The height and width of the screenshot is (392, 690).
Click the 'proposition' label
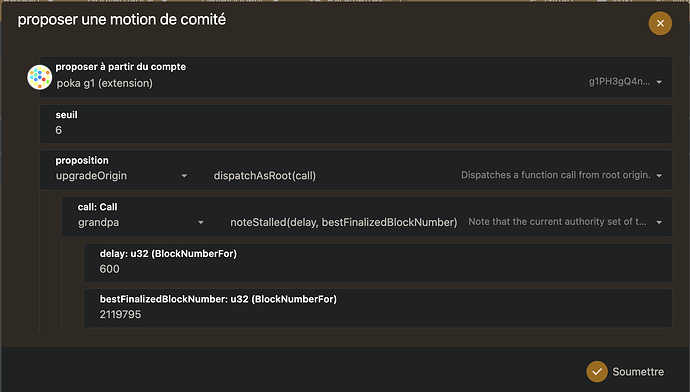[x=82, y=161]
